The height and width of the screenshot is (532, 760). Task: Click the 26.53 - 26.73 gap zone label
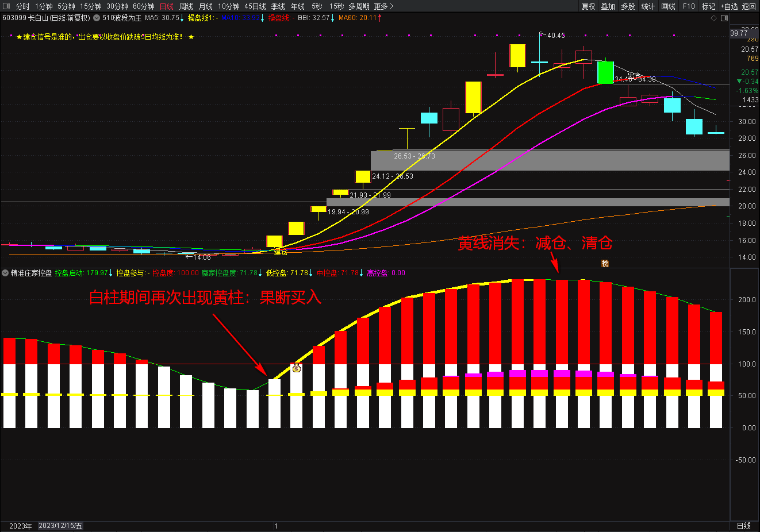(414, 156)
